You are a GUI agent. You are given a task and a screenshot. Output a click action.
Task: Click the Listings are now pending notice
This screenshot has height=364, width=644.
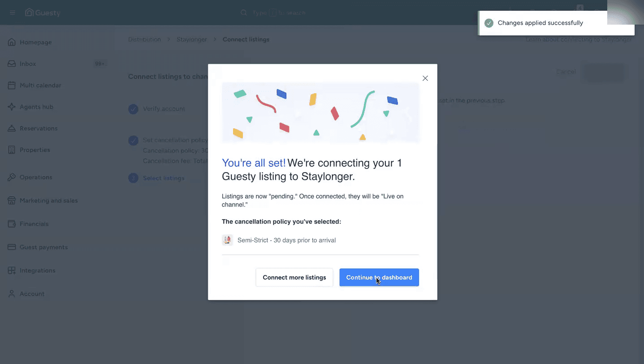click(x=313, y=200)
